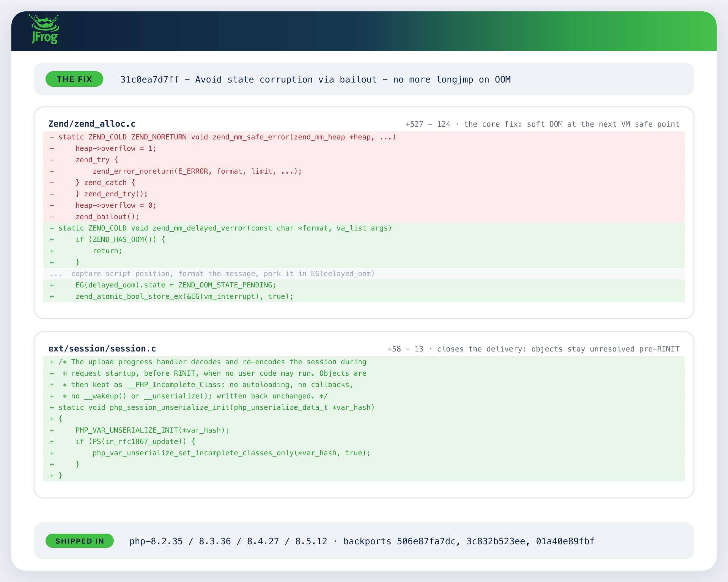Open the ext/session/session.c file heading
728x582 pixels.
[x=102, y=349]
